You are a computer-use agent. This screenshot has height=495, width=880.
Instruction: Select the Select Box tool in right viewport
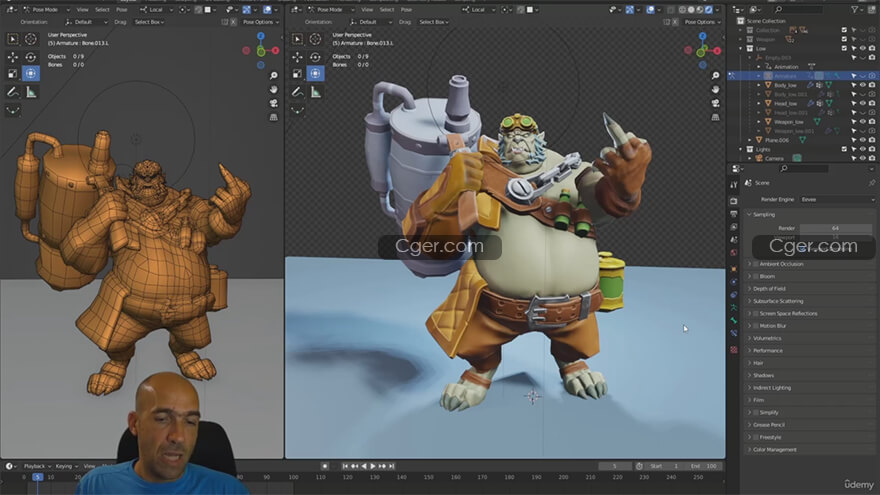[297, 39]
